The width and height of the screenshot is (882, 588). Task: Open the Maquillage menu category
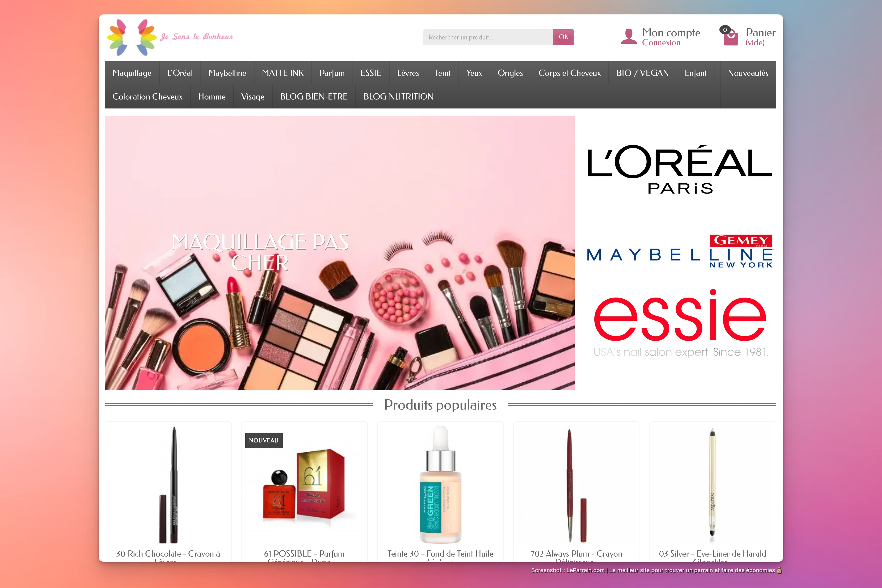132,73
